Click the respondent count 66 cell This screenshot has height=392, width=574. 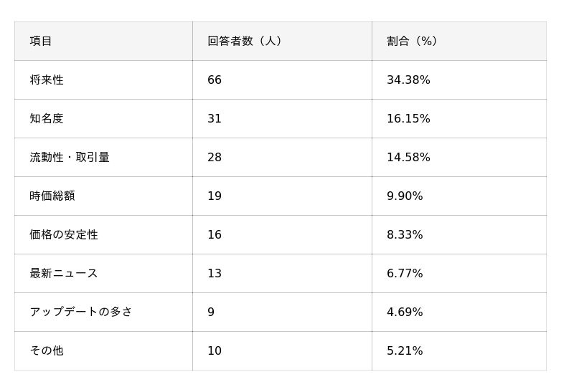click(215, 80)
